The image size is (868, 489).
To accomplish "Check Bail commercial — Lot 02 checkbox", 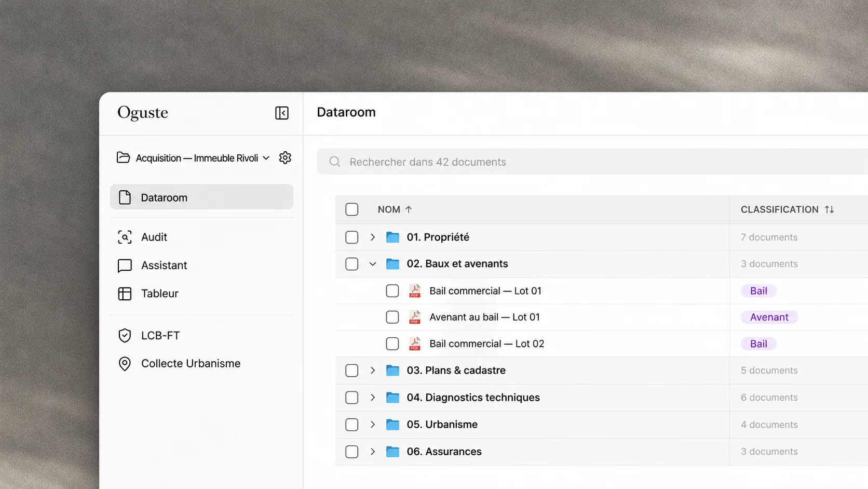I will pos(392,344).
